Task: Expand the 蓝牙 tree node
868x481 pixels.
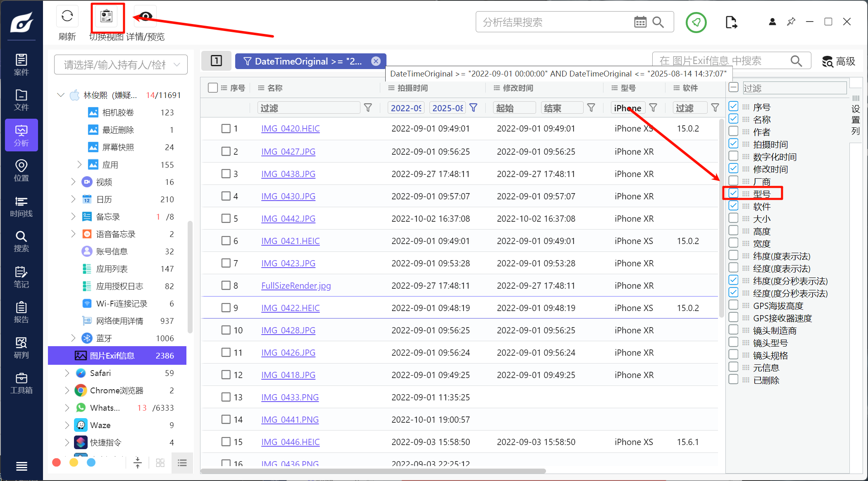Action: pos(73,338)
